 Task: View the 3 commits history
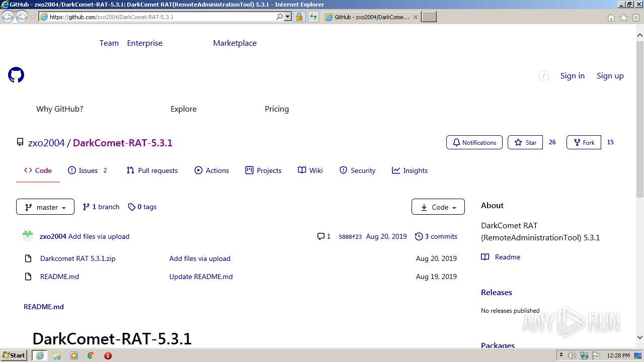pos(436,236)
